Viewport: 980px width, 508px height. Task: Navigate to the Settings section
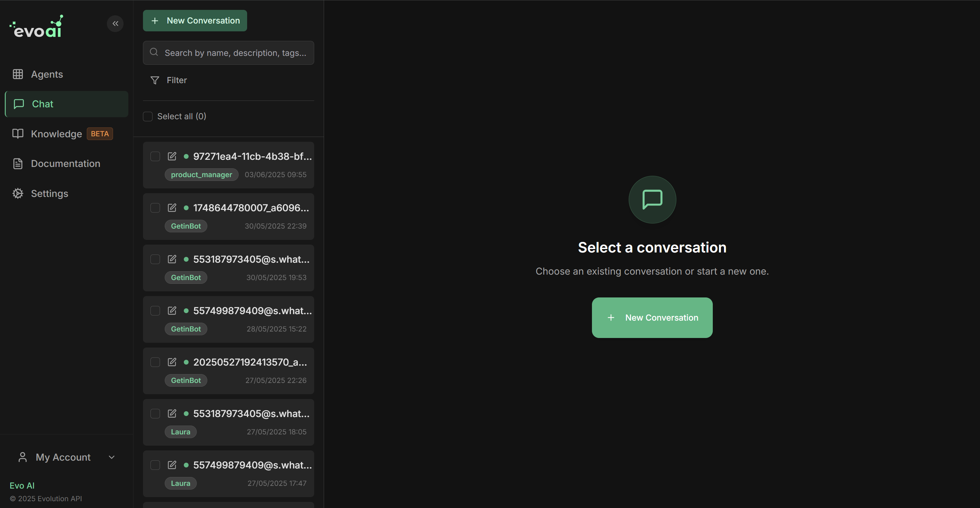click(x=49, y=194)
